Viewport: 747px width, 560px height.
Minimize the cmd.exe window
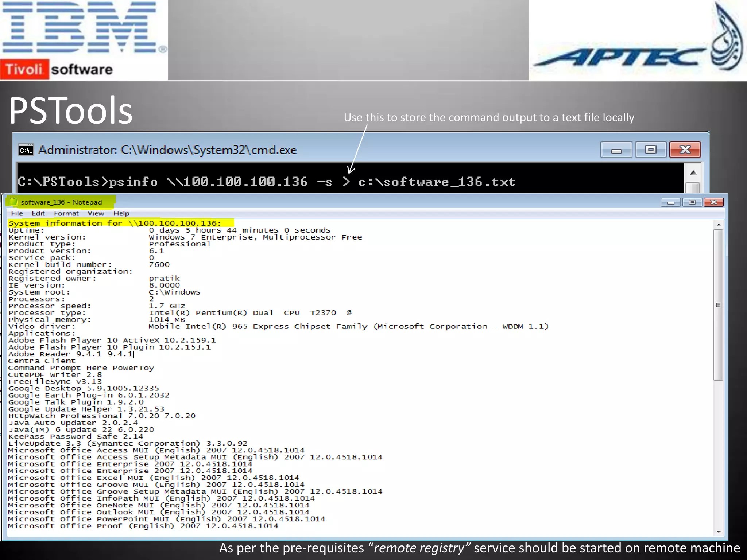click(616, 150)
